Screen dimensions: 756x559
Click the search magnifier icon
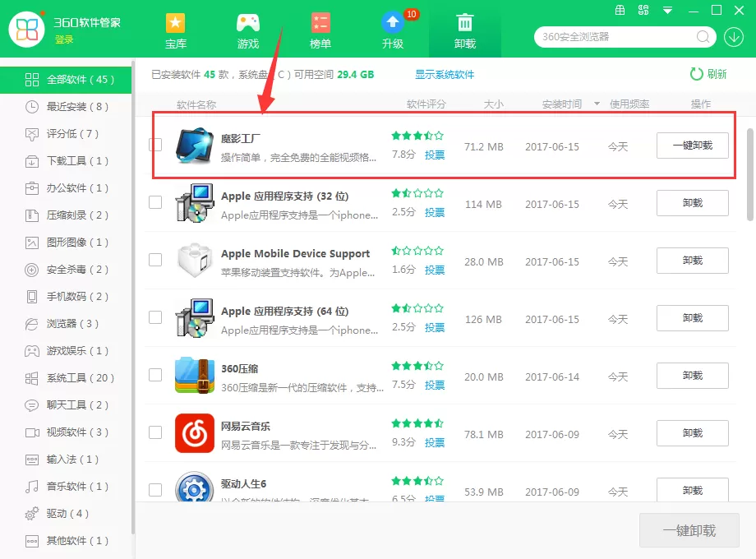[703, 37]
